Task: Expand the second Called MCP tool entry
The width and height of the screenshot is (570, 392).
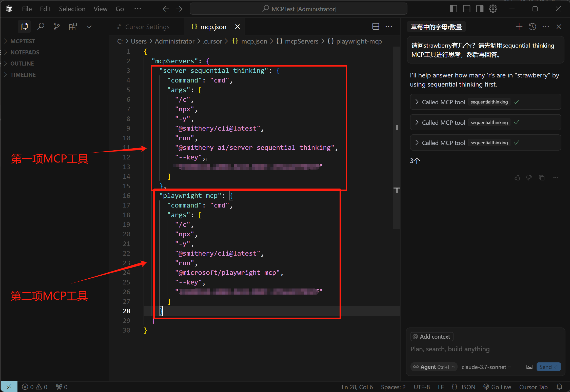Action: tap(485, 122)
